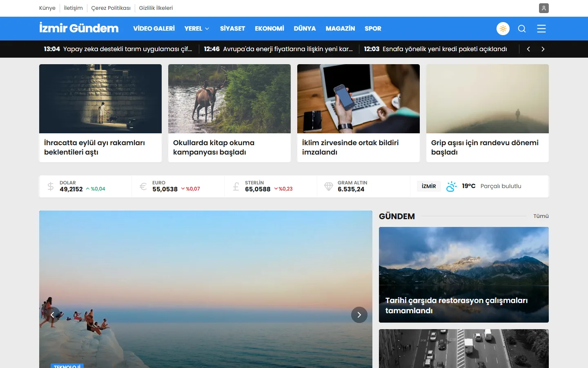Click the partly cloudy weather icon
This screenshot has width=588, height=368.
[x=451, y=186]
